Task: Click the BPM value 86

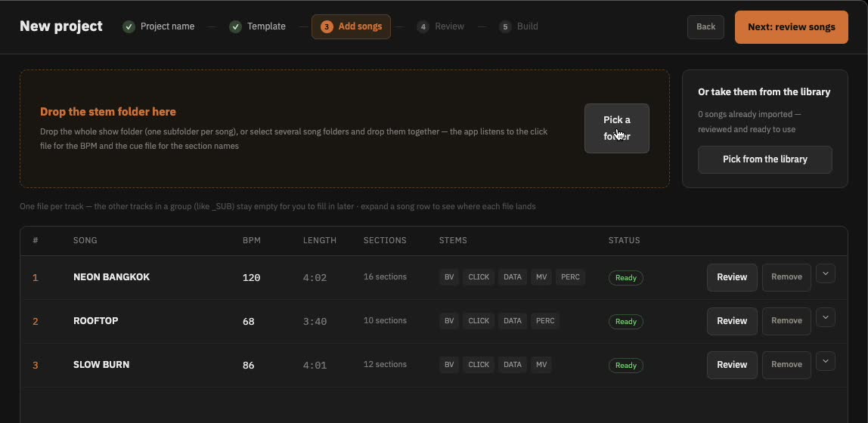Action: point(249,365)
